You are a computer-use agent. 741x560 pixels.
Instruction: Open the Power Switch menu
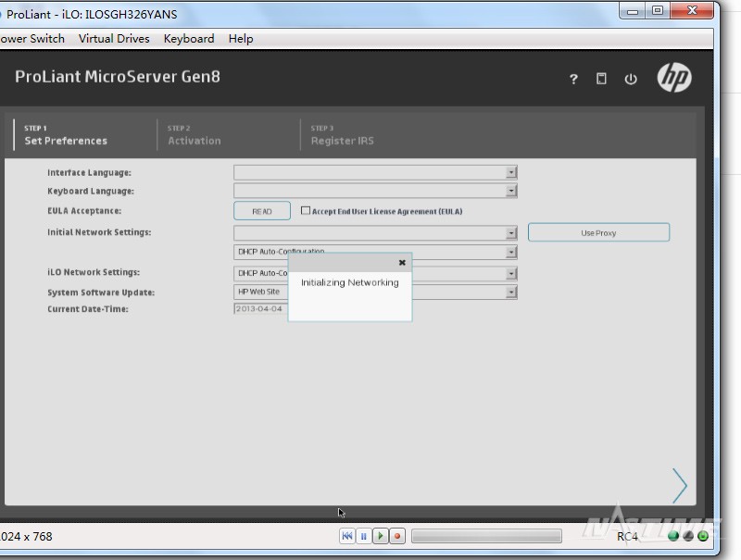(32, 39)
